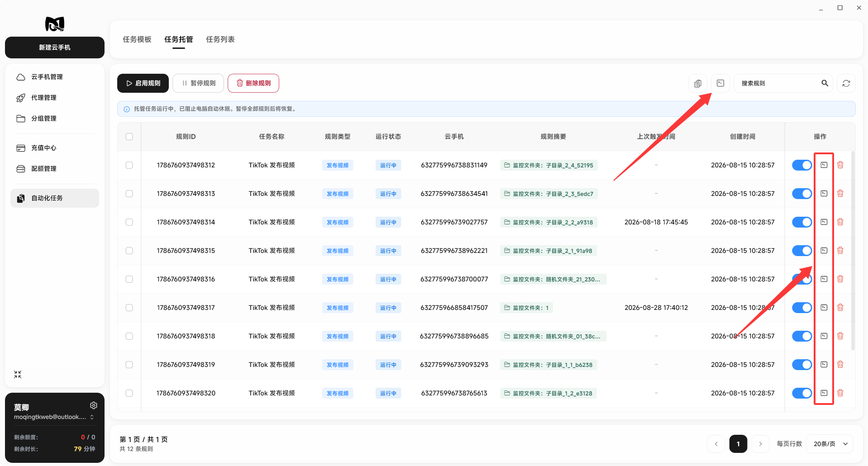
Task: Check the box for rule 1786760937498318
Action: click(129, 336)
